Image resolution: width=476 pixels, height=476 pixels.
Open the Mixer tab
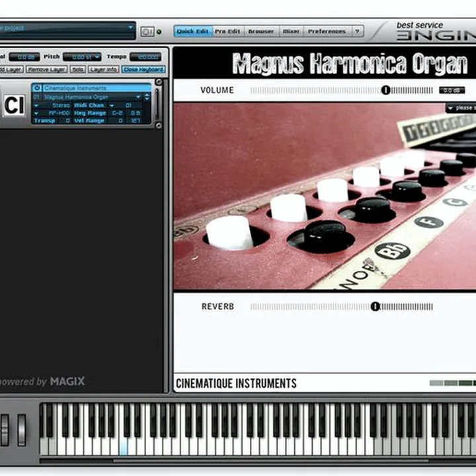click(x=291, y=31)
